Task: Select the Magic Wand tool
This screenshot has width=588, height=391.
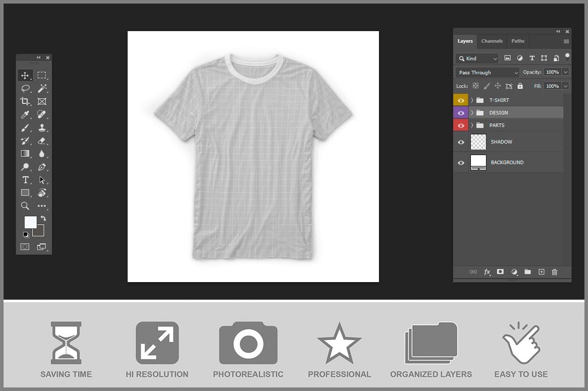Action: pyautogui.click(x=42, y=88)
